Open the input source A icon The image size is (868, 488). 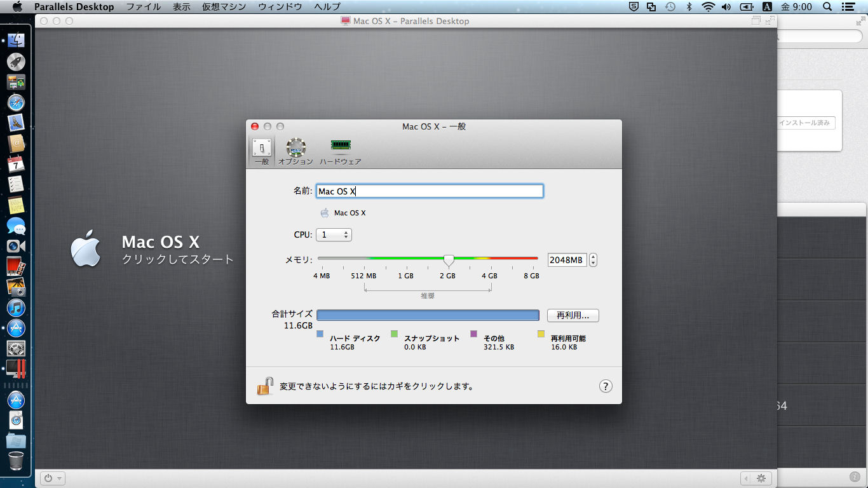coord(767,7)
